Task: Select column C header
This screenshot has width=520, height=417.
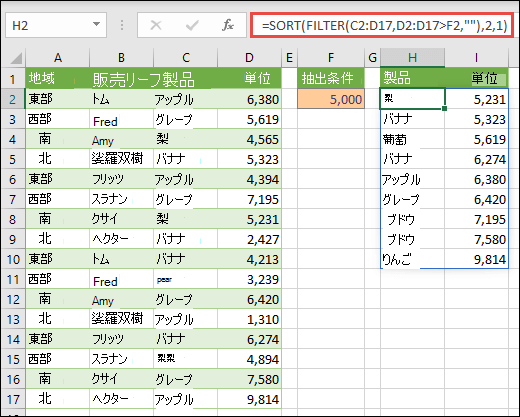Action: pyautogui.click(x=185, y=58)
